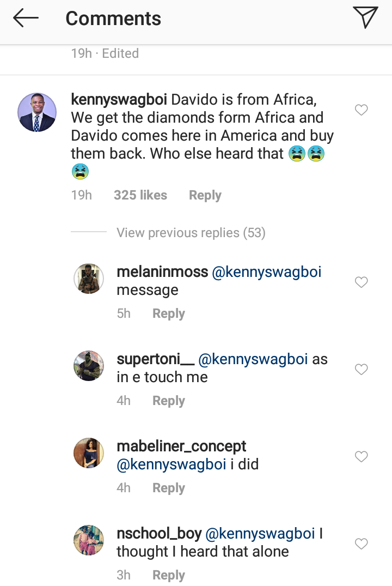Image resolution: width=392 pixels, height=586 pixels.
Task: Reply to kennyswagboi's comment
Action: (205, 195)
